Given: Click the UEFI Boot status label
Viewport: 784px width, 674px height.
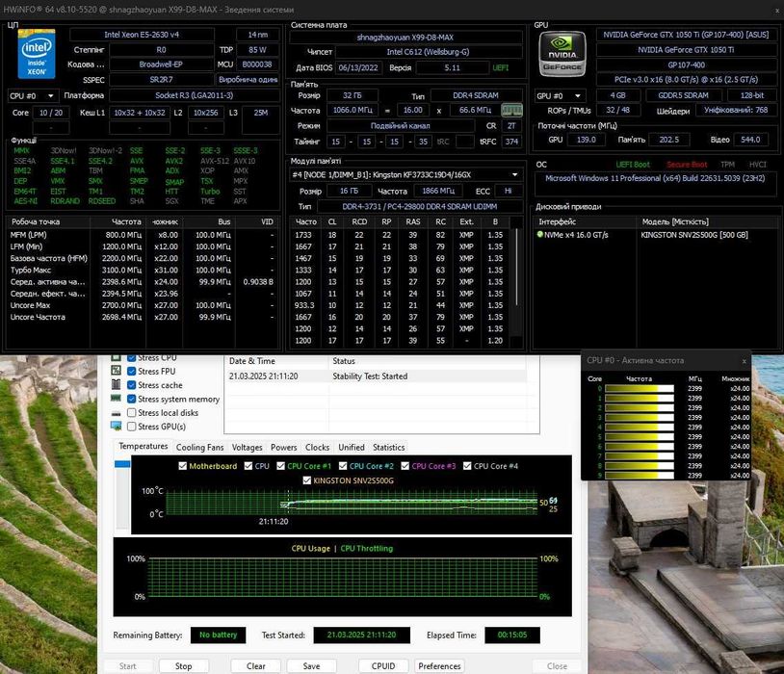Looking at the screenshot, I should coord(633,165).
